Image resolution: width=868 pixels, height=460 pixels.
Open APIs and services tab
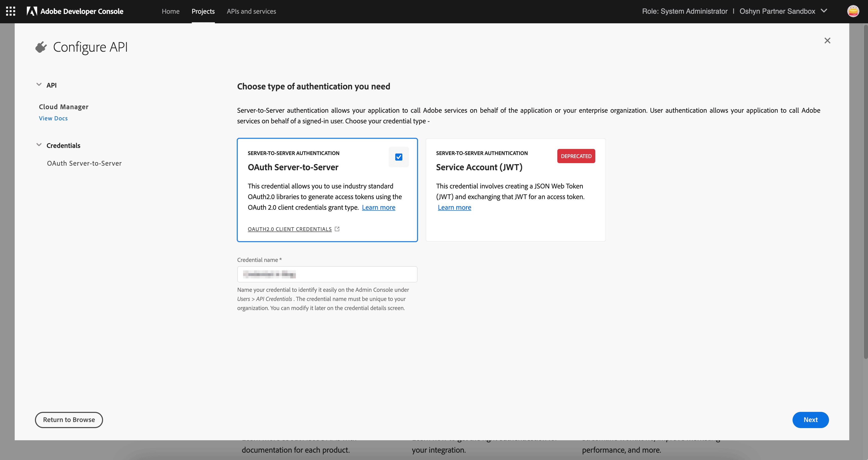pos(251,11)
